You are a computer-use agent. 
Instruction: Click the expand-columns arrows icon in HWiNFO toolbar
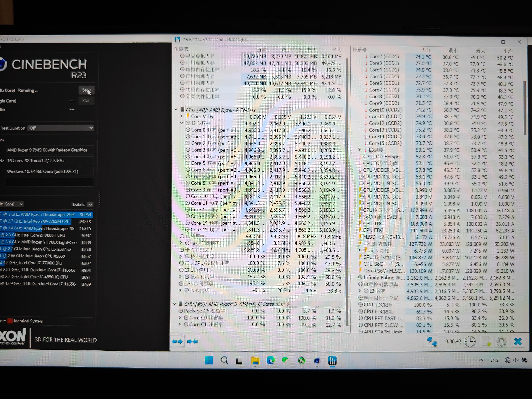(x=177, y=341)
